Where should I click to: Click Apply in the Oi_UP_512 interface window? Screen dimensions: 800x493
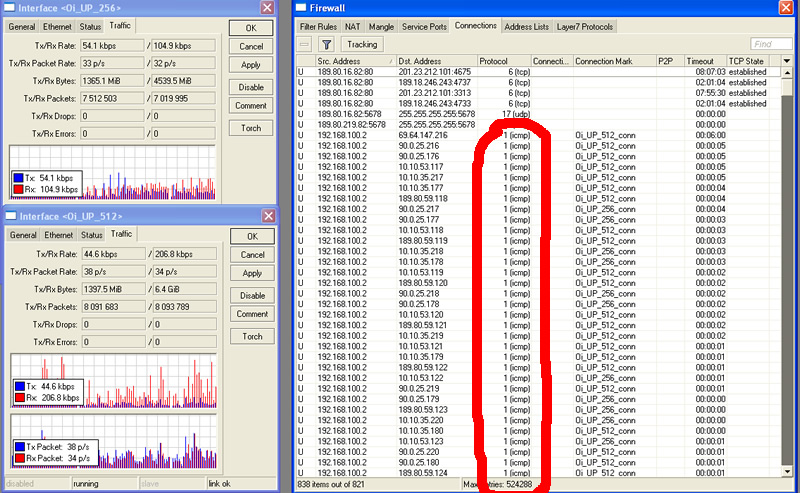tap(253, 273)
